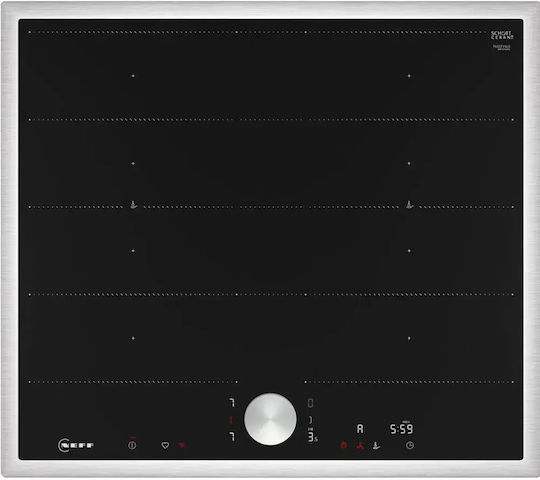Viewport: 540px width, 480px height.
Task: Click the silver Twist Pad knob
Action: point(270,419)
